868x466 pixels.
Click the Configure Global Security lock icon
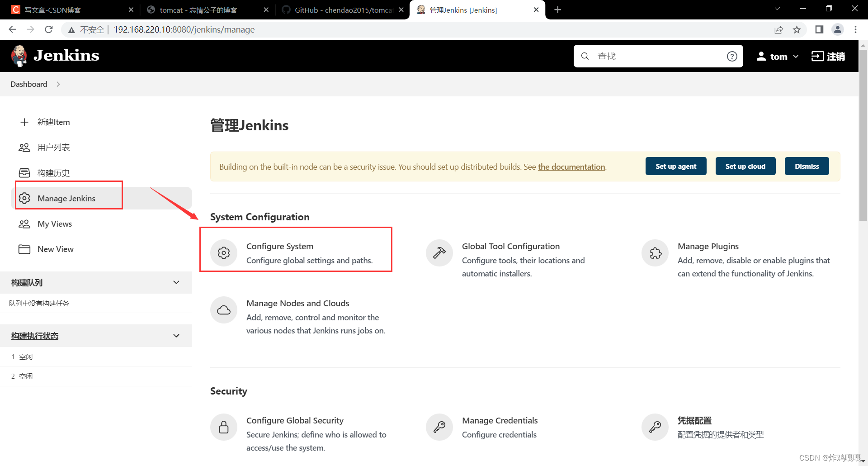(x=224, y=427)
